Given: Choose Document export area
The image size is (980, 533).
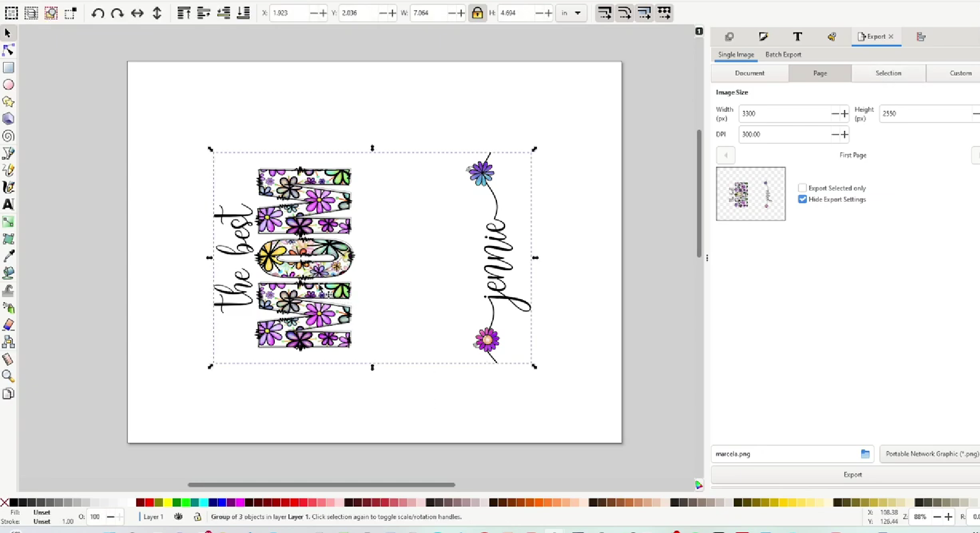Looking at the screenshot, I should pos(749,73).
